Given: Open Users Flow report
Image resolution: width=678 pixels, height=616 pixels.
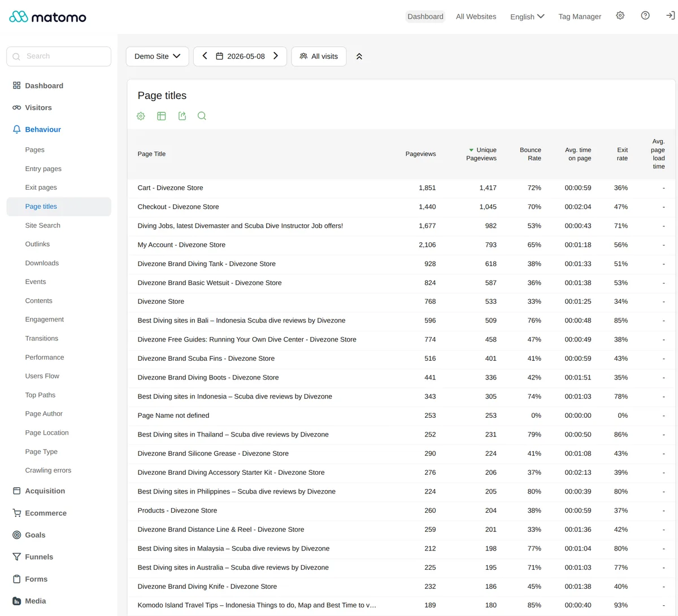Looking at the screenshot, I should (42, 376).
